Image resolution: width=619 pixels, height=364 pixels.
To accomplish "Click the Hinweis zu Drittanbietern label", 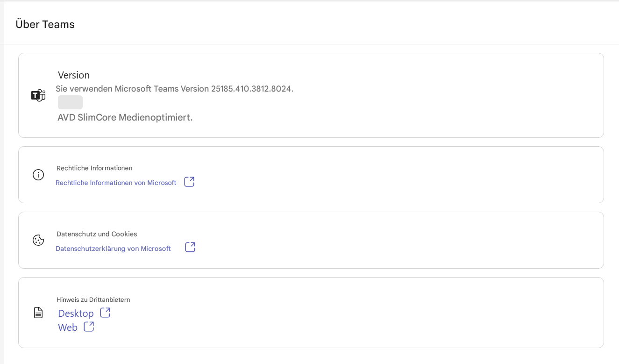I will (x=93, y=300).
